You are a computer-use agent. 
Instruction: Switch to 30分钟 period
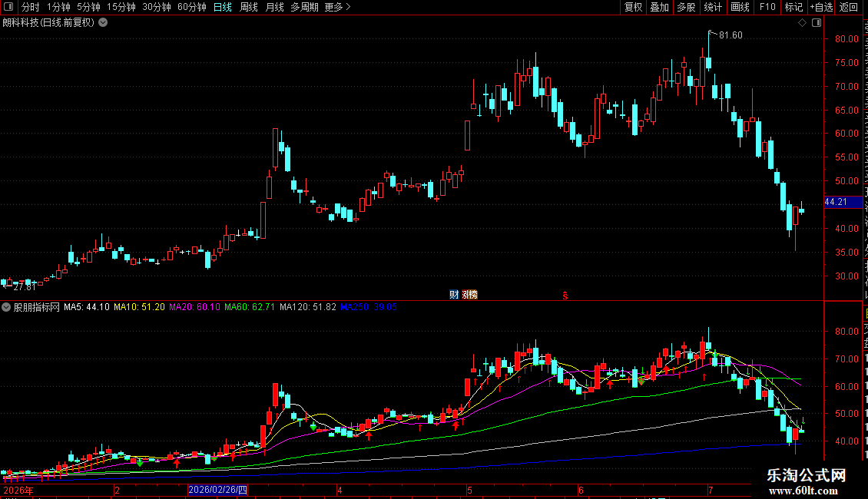[157, 7]
